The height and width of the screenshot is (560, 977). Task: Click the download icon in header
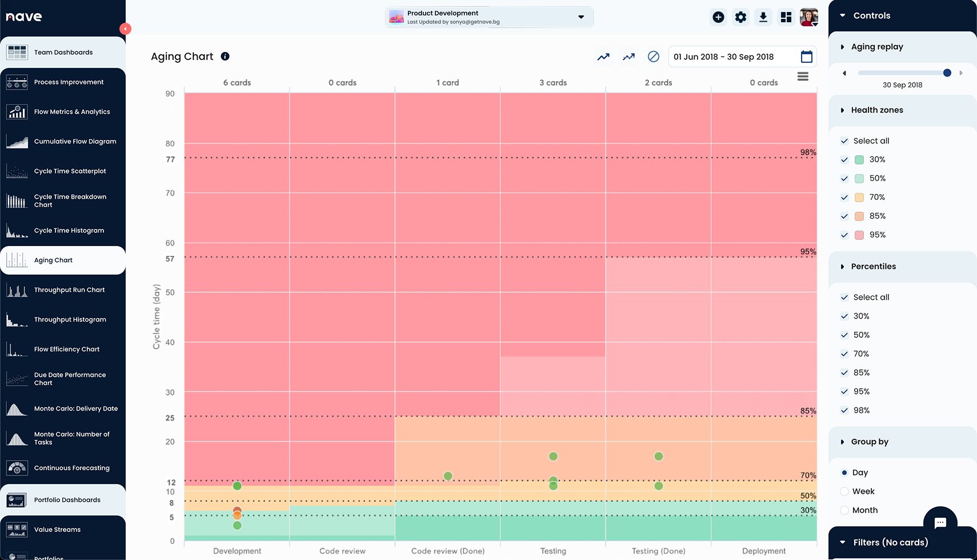(x=763, y=17)
